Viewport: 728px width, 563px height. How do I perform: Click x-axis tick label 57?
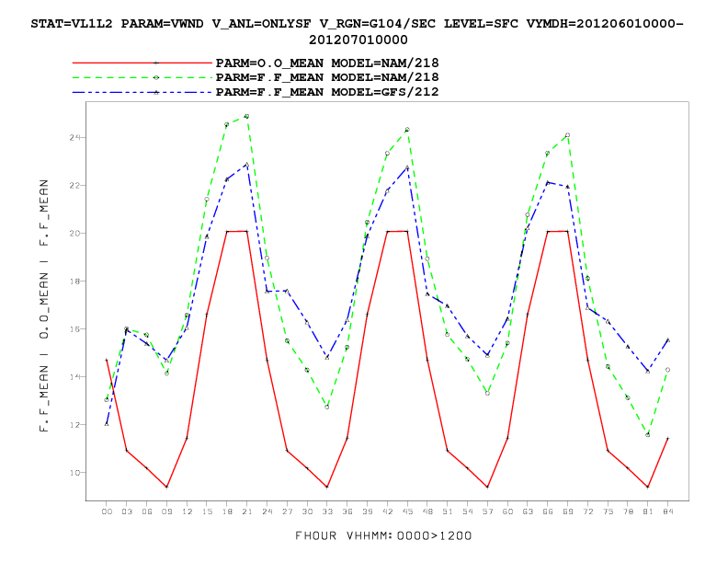pos(487,511)
